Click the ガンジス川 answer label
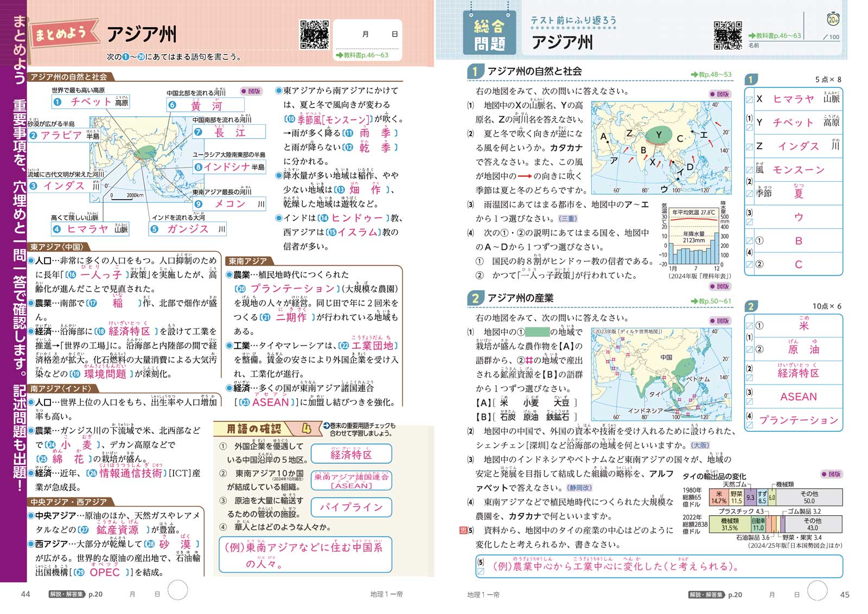The image size is (868, 614). tap(188, 229)
